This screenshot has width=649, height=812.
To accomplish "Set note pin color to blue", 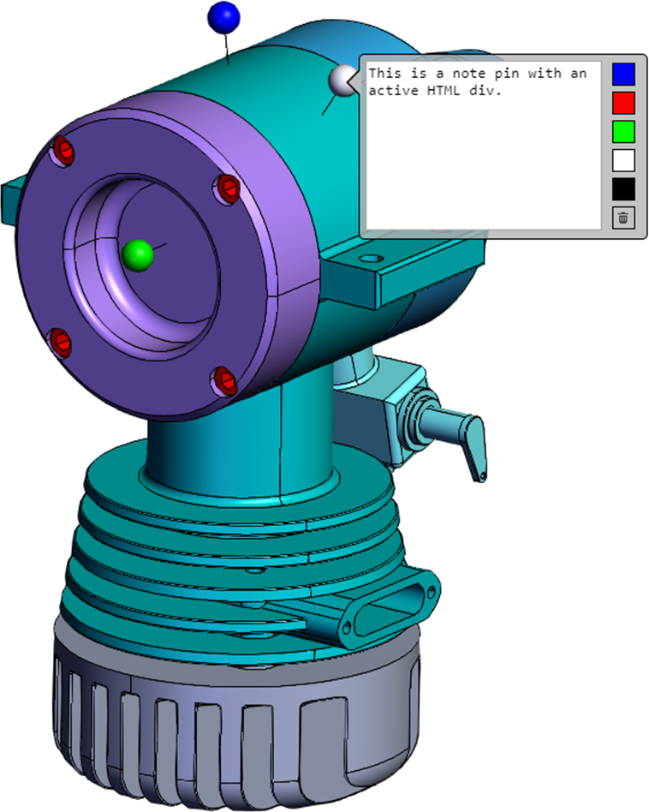I will 623,75.
